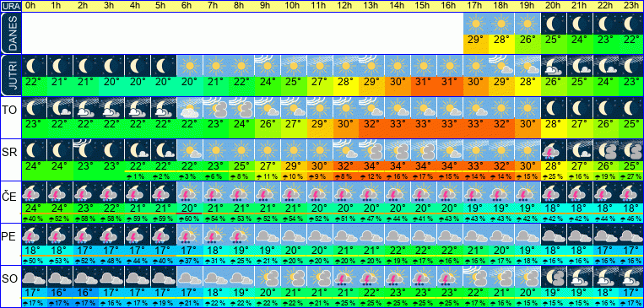Click the 23° temperature for TO at 0h
Viewport: 644px width, 308px height.
click(34, 124)
